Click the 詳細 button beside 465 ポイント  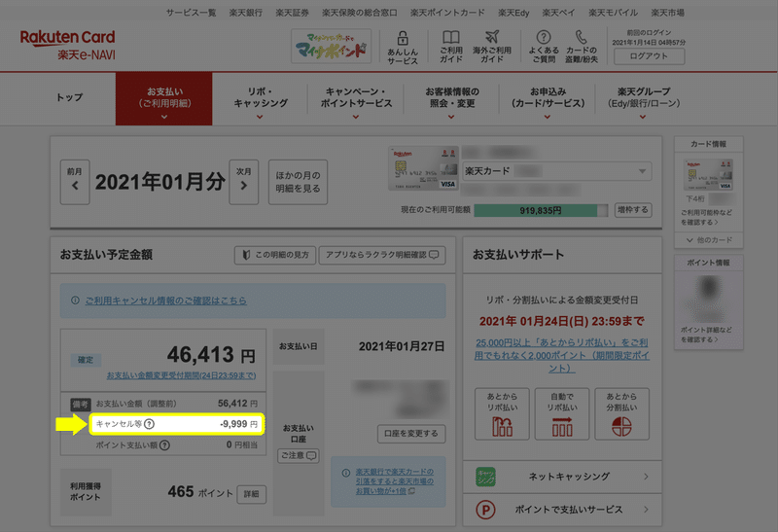pyautogui.click(x=251, y=494)
